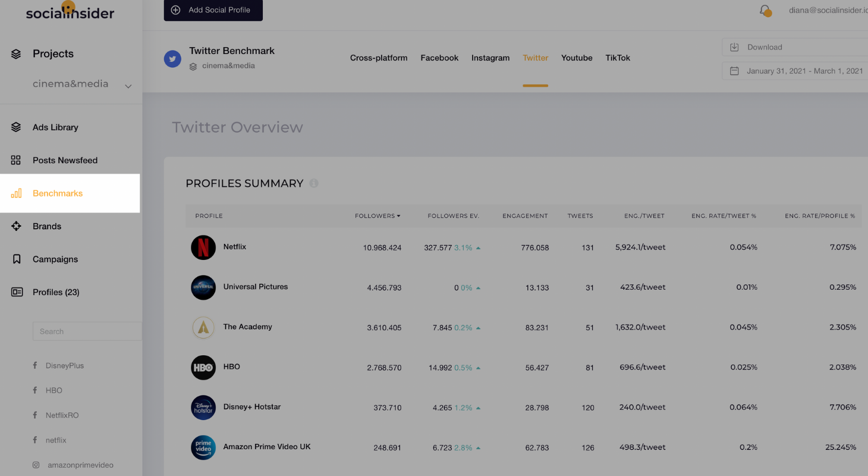Switch to the Youtube tab

pos(577,58)
